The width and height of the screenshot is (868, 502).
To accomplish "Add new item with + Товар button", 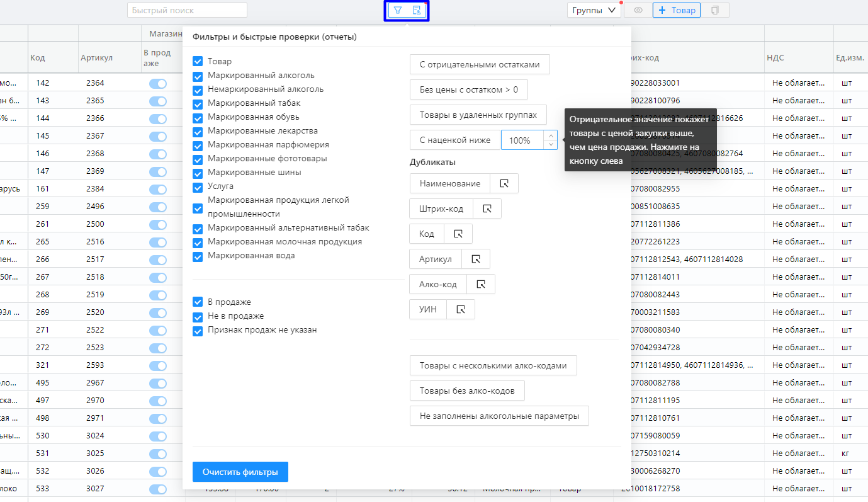I will pos(677,10).
